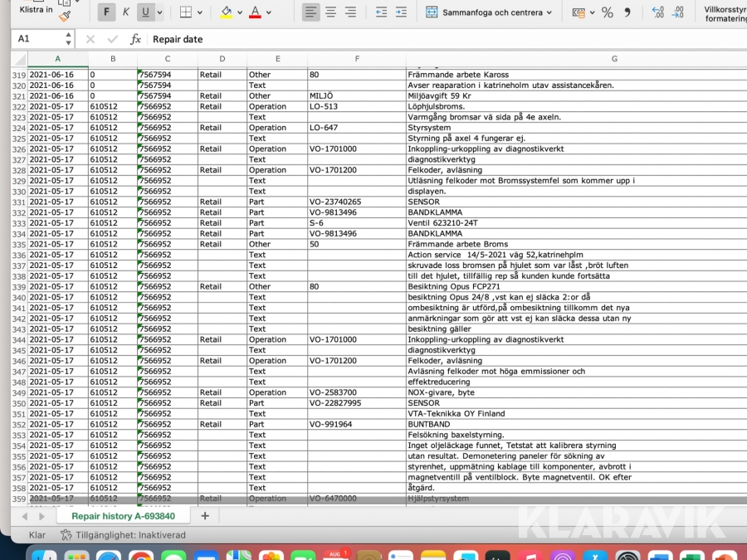The height and width of the screenshot is (560, 747).
Task: Add a new sheet with plus button
Action: pyautogui.click(x=204, y=516)
